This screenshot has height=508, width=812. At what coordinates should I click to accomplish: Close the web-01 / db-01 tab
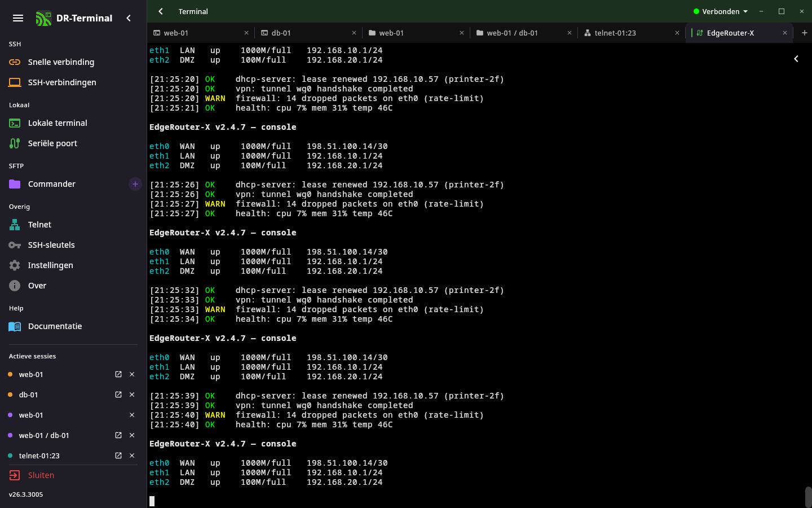tap(570, 33)
